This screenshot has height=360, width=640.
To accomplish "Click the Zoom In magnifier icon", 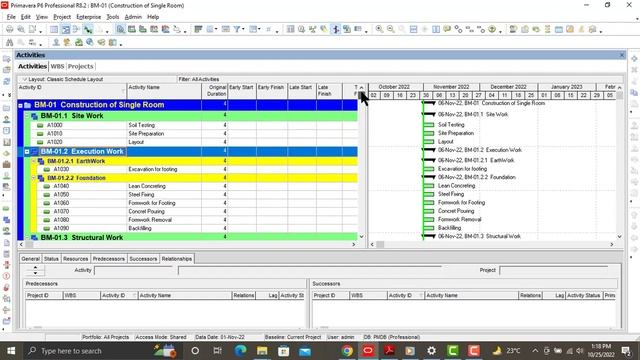I will click(379, 29).
